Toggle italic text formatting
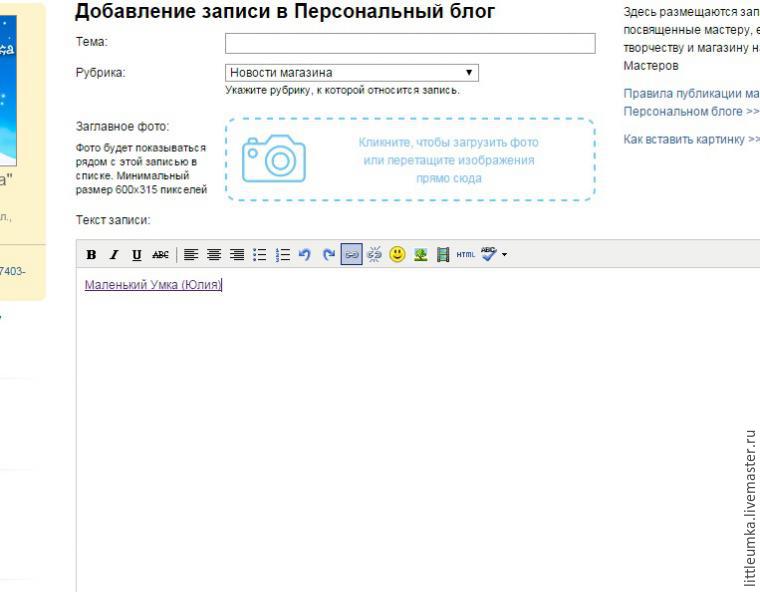760x592 pixels. click(x=114, y=255)
